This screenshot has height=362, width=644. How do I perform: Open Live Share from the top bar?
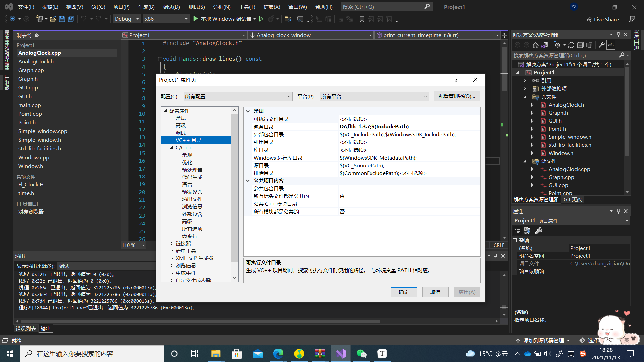point(602,19)
